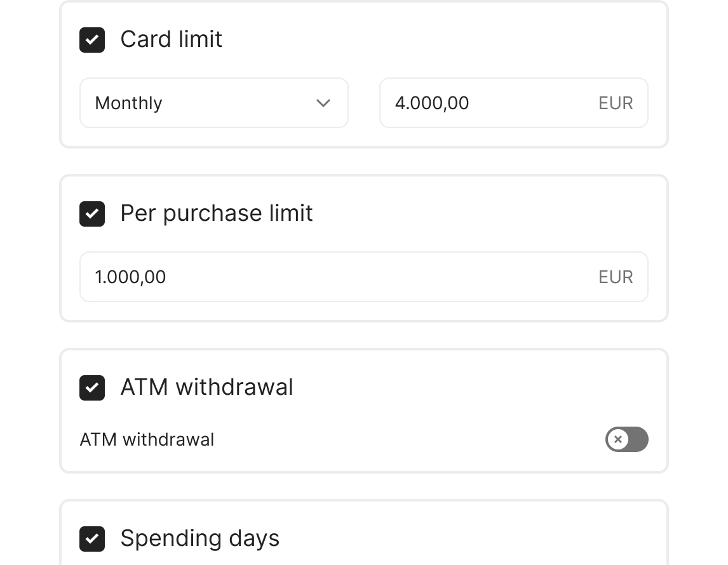
Task: Click the EUR suffix in card limit field
Action: 616,103
